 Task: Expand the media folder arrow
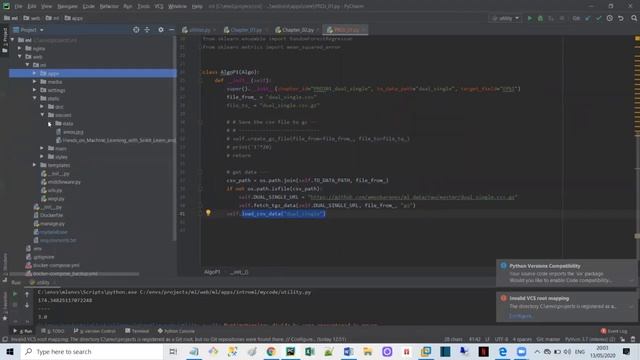pos(35,82)
